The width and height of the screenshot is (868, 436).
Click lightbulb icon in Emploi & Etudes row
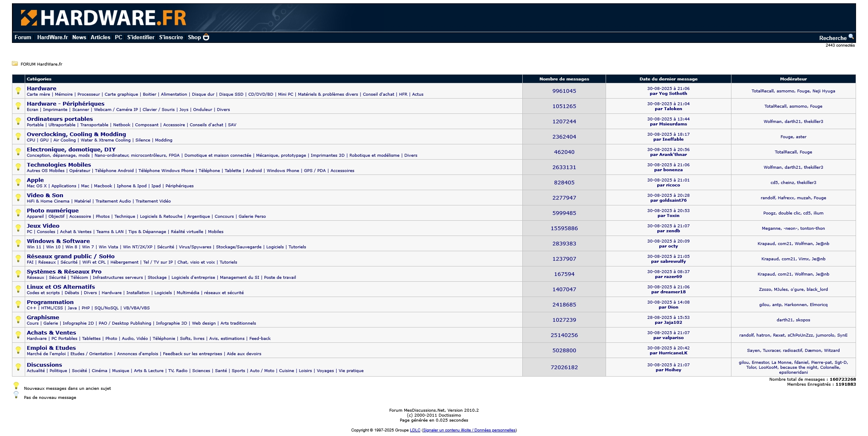click(x=18, y=350)
